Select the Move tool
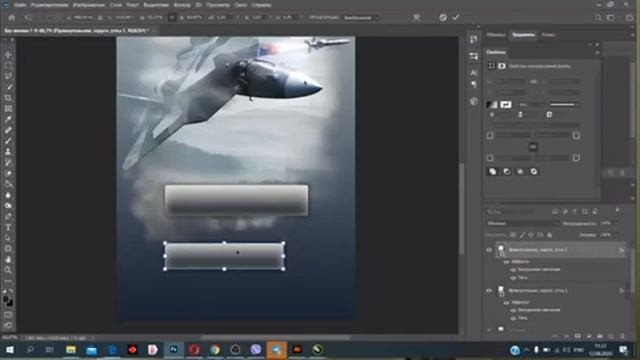This screenshot has height=360, width=640. tap(8, 55)
